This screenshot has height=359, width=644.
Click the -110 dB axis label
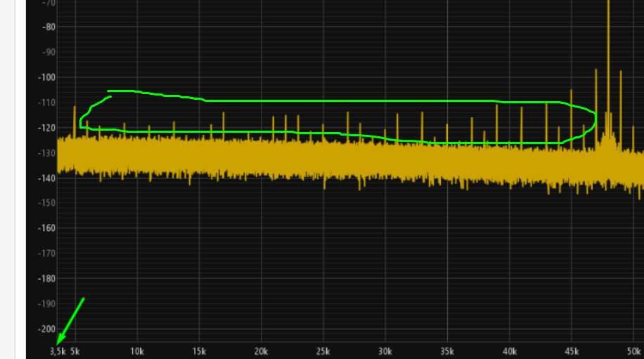point(46,103)
